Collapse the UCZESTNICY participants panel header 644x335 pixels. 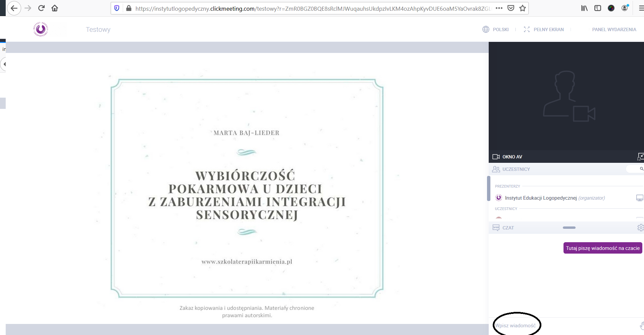(516, 169)
